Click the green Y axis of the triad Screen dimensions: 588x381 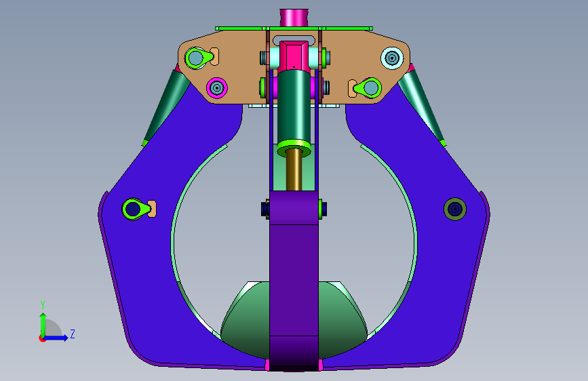click(x=43, y=324)
